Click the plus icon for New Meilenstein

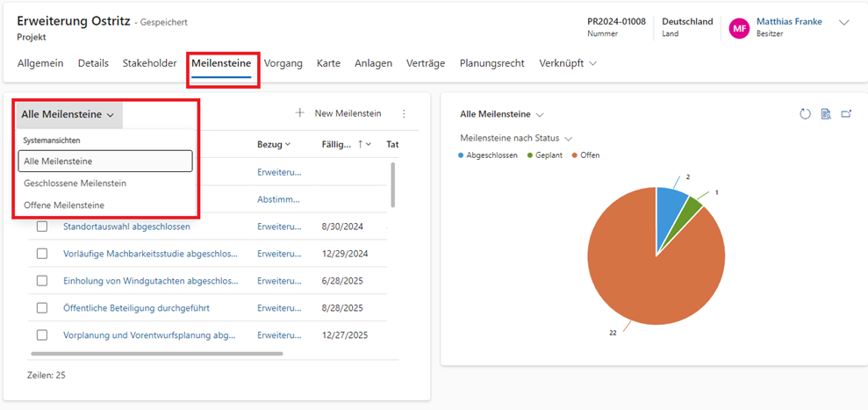coord(299,113)
